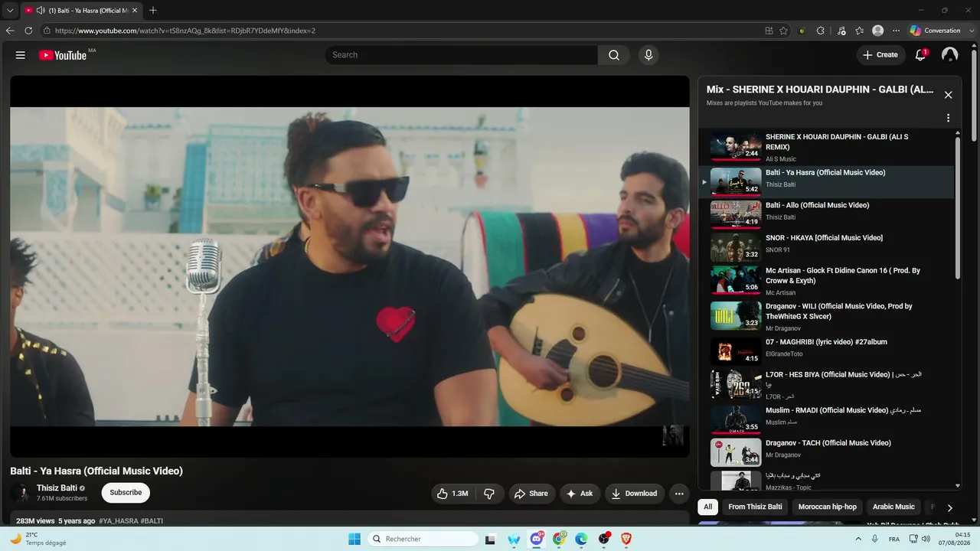Open Discord from the taskbar

537,539
